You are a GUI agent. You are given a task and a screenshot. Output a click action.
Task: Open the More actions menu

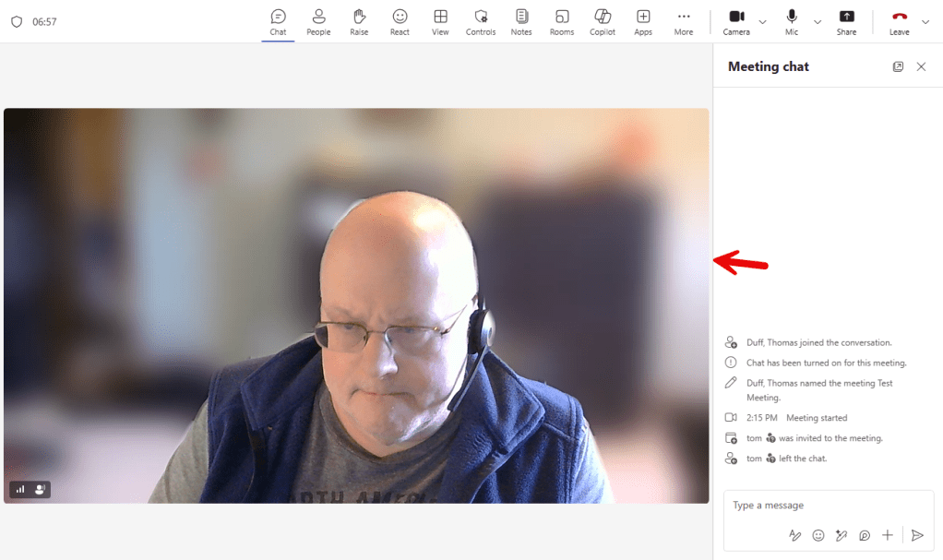coord(684,21)
